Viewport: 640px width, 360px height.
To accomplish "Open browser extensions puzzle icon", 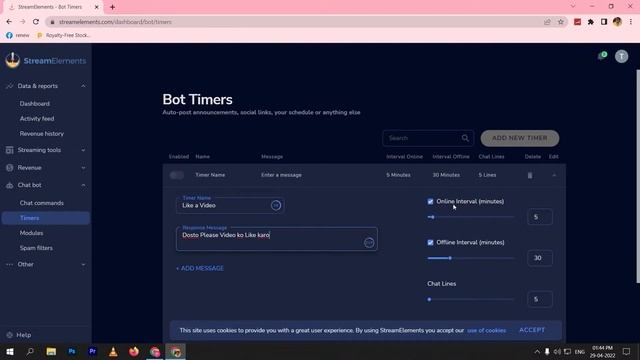I will tap(591, 22).
